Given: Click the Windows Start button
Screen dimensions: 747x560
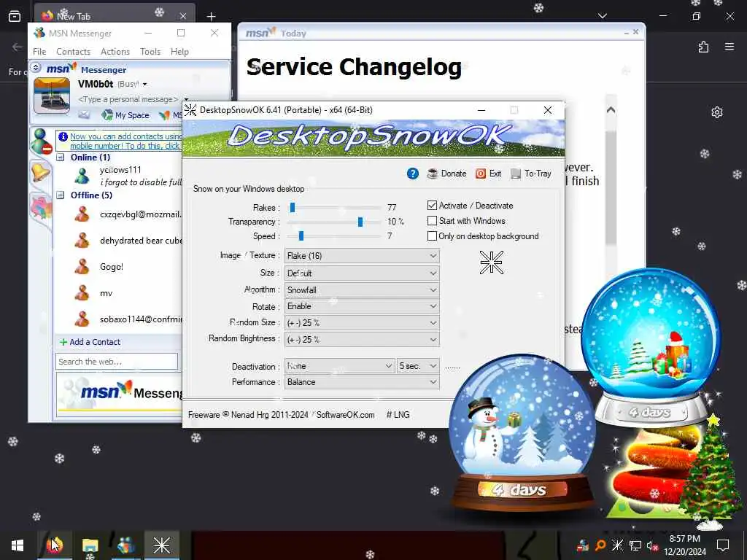Looking at the screenshot, I should click(18, 545).
